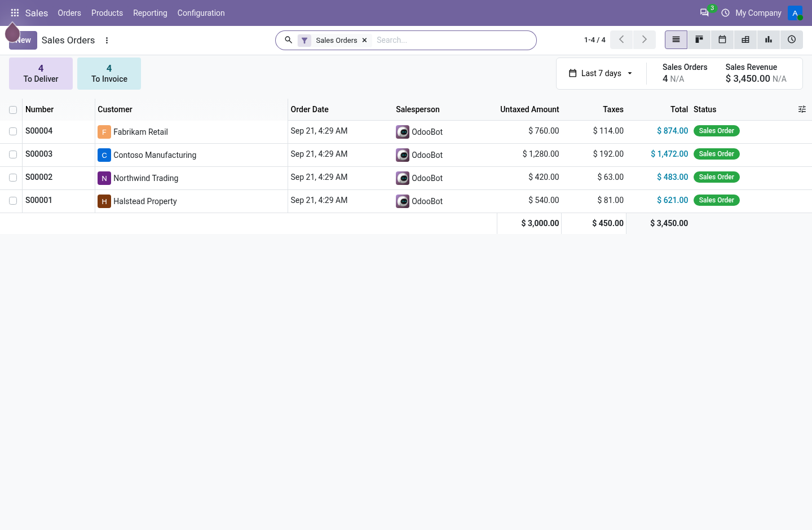The height and width of the screenshot is (530, 812).
Task: Open the Reporting menu
Action: pos(150,13)
